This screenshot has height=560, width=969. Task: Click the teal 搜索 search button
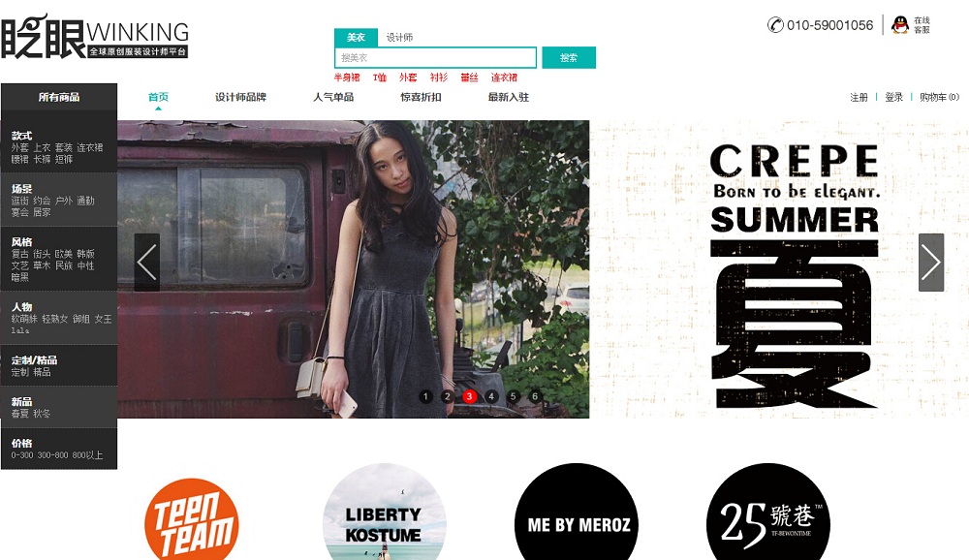click(x=569, y=57)
